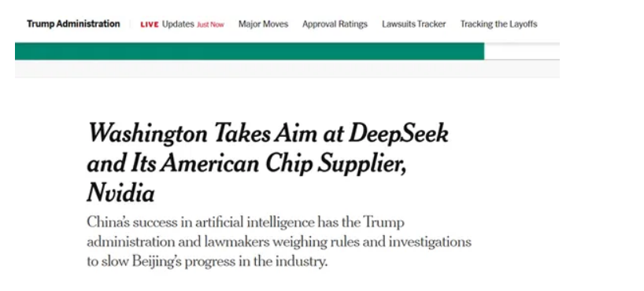View the Approval Ratings page
The height and width of the screenshot is (291, 644).
coord(335,24)
